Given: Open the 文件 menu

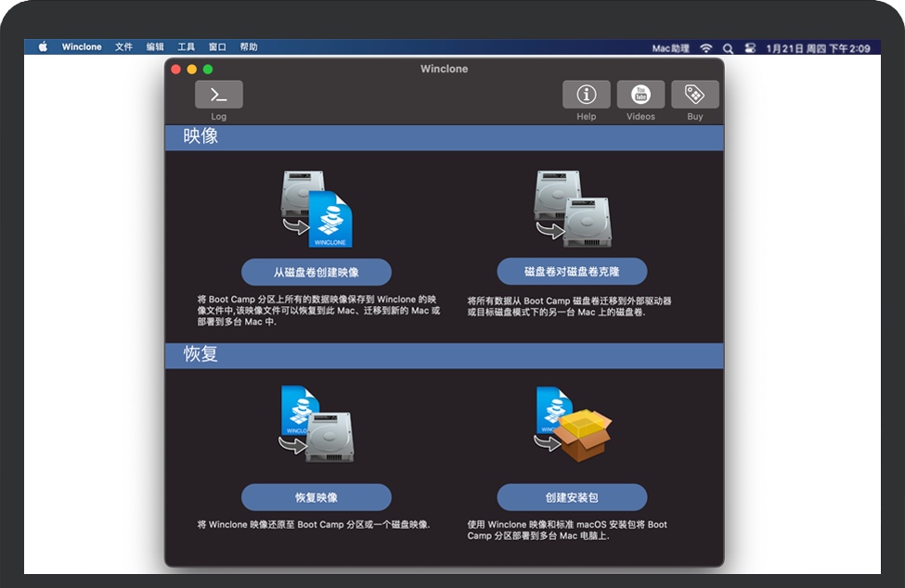Looking at the screenshot, I should coord(123,45).
